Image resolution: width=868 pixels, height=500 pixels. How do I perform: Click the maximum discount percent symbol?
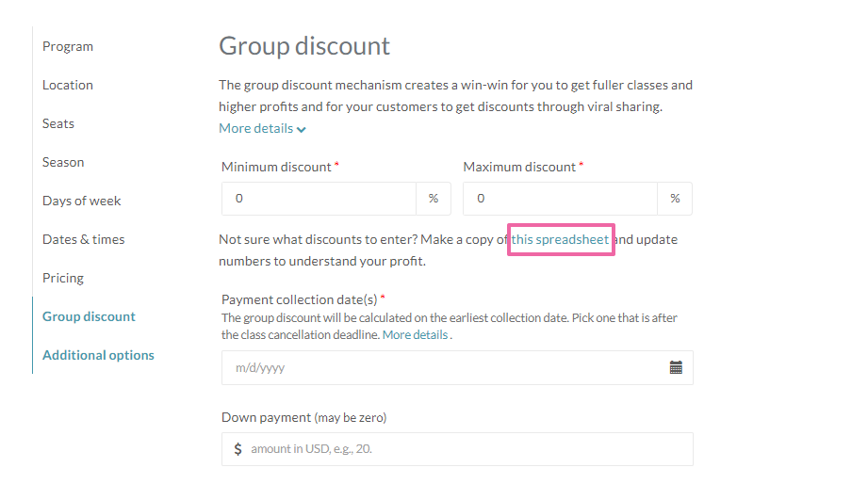click(x=675, y=199)
